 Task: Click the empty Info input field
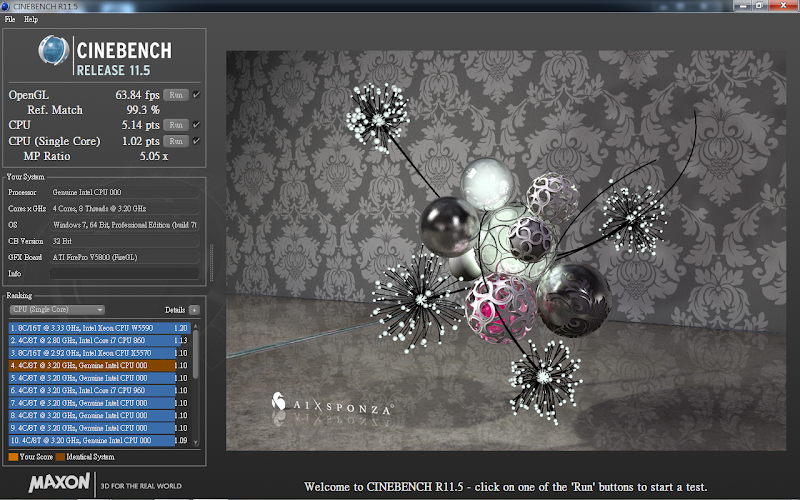(124, 273)
